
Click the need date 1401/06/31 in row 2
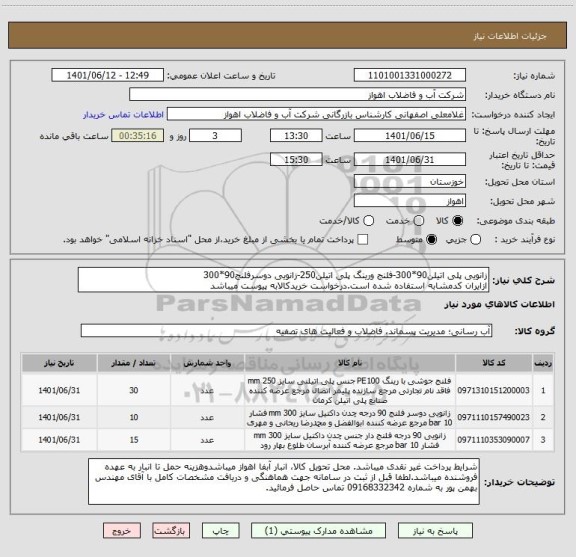[59, 417]
